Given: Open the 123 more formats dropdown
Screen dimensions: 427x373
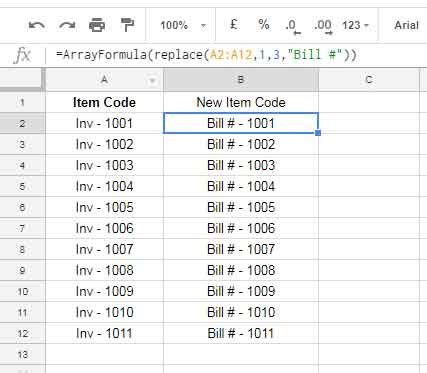Looking at the screenshot, I should pos(355,25).
